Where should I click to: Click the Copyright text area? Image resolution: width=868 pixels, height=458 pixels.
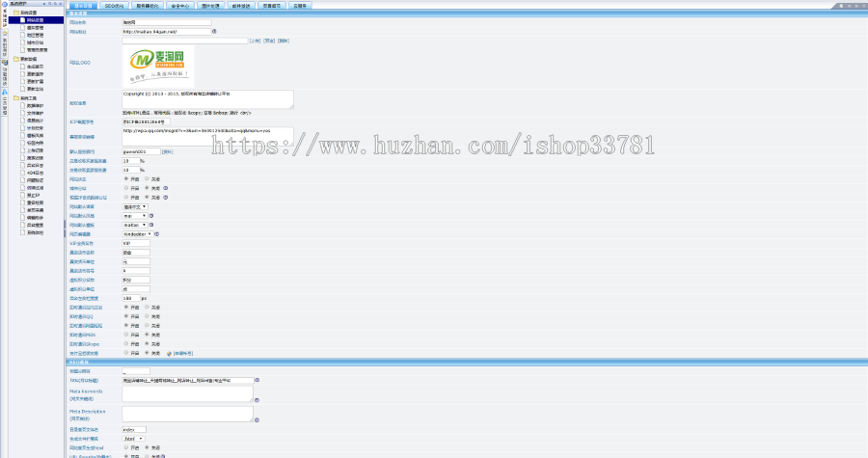click(207, 99)
